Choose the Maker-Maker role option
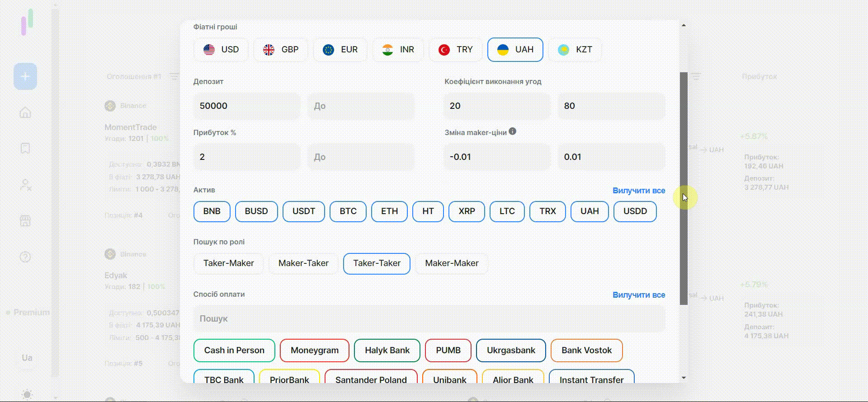 [x=451, y=263]
